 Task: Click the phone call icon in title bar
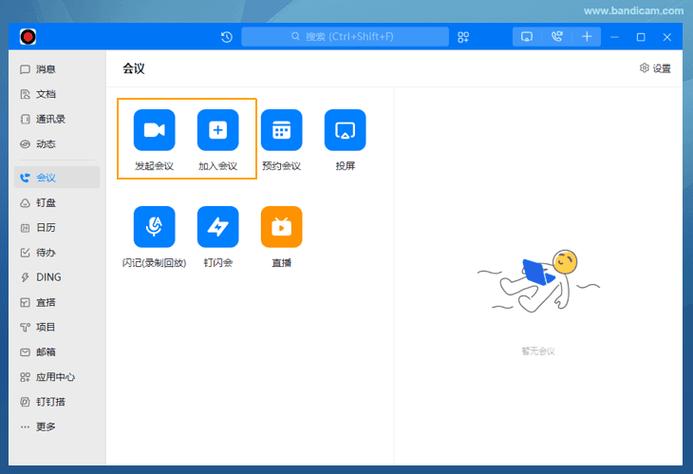pyautogui.click(x=557, y=37)
